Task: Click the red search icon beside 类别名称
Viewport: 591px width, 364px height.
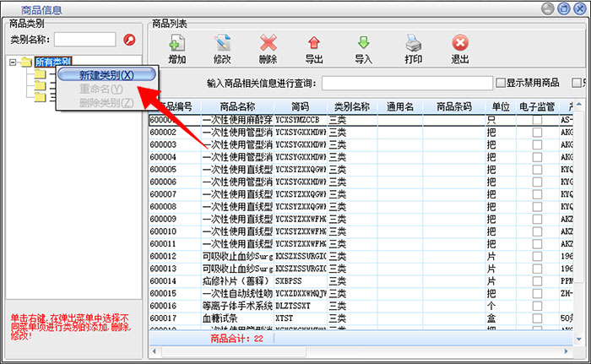Action: [129, 39]
